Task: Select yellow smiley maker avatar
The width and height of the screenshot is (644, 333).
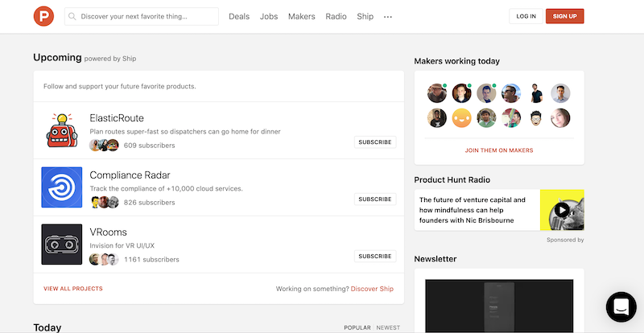Action: click(x=461, y=118)
